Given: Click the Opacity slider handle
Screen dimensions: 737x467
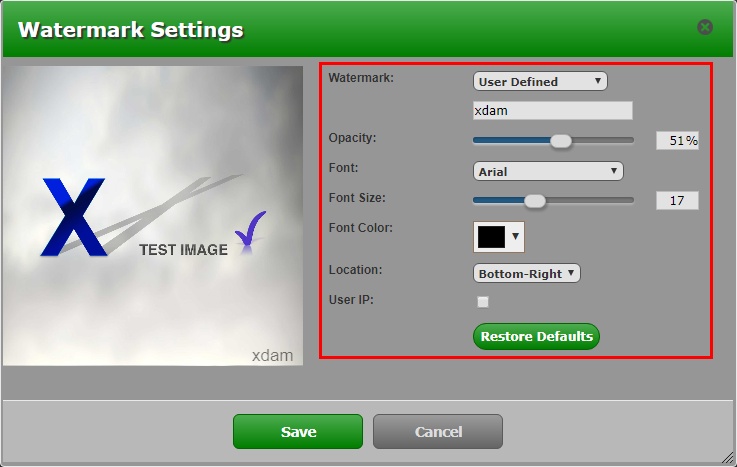Looking at the screenshot, I should pyautogui.click(x=561, y=141).
